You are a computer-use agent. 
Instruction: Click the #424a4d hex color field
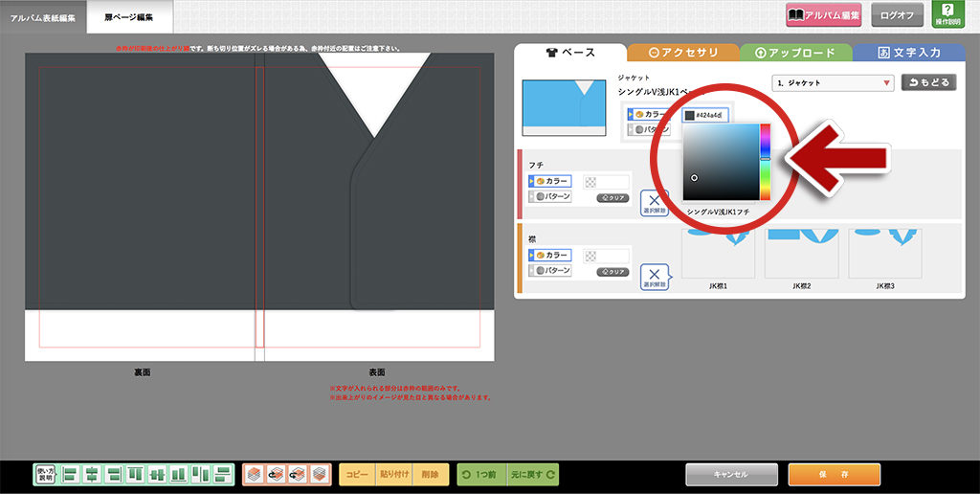[705, 116]
